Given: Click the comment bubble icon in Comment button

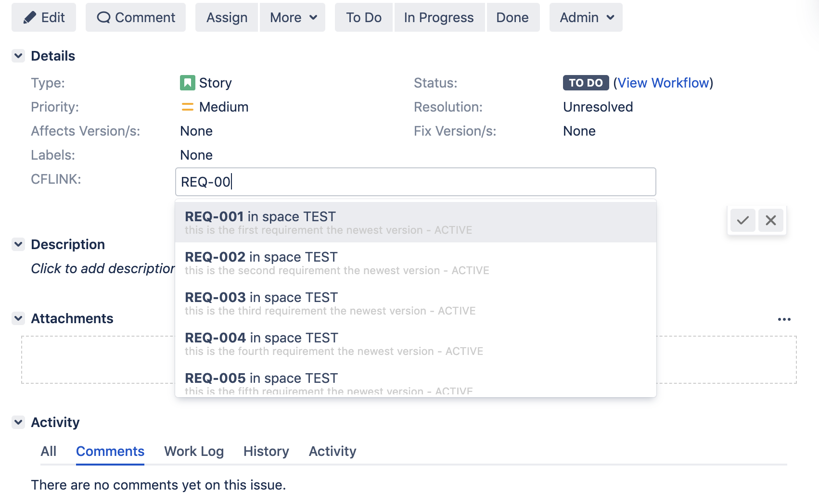Looking at the screenshot, I should pyautogui.click(x=103, y=17).
